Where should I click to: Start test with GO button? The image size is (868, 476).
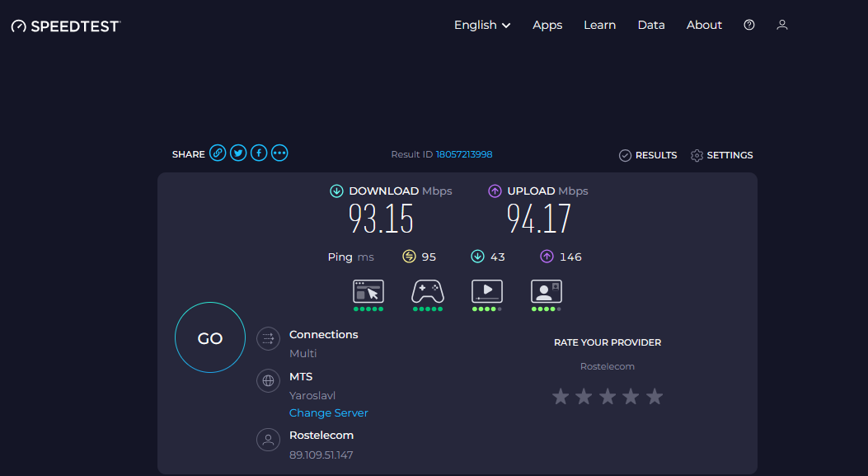click(x=210, y=337)
